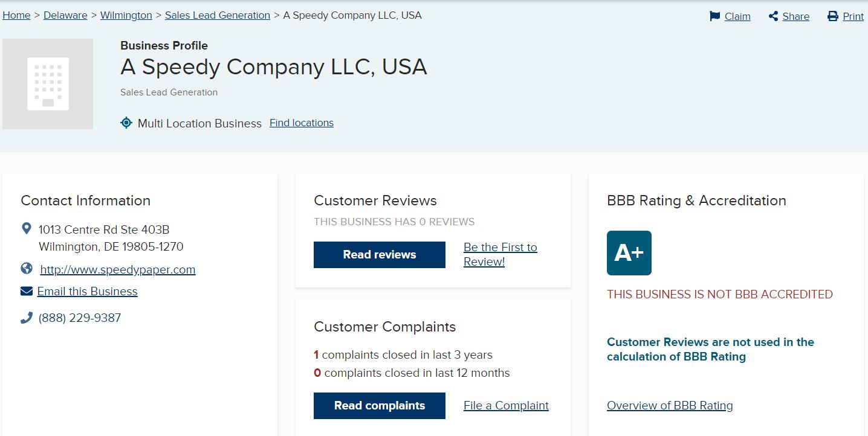Go to Delaware breadcrumb

65,15
